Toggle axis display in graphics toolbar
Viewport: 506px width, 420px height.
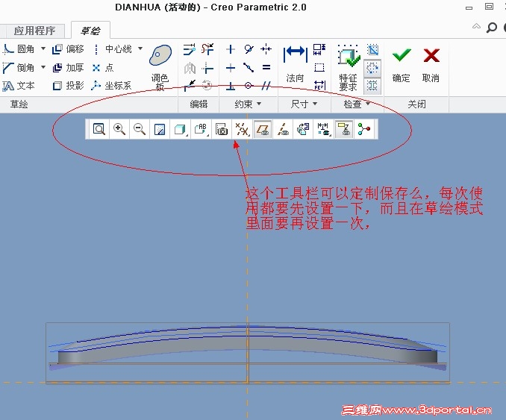tap(283, 129)
